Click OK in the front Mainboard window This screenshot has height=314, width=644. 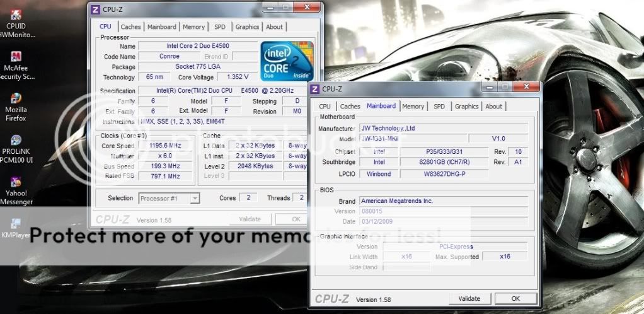(x=516, y=299)
